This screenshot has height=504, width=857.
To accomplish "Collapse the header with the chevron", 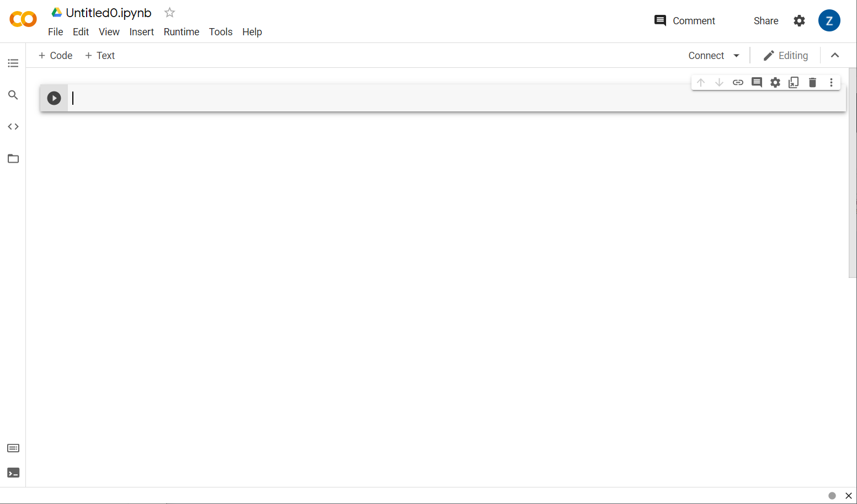I will pos(835,55).
